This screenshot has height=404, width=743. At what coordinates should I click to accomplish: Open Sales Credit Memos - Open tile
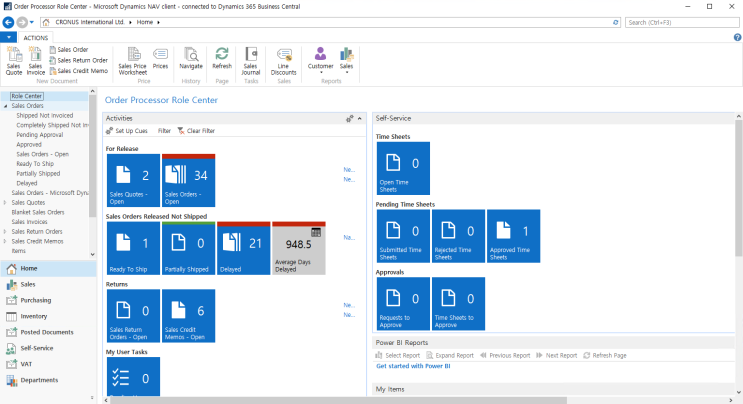(189, 316)
